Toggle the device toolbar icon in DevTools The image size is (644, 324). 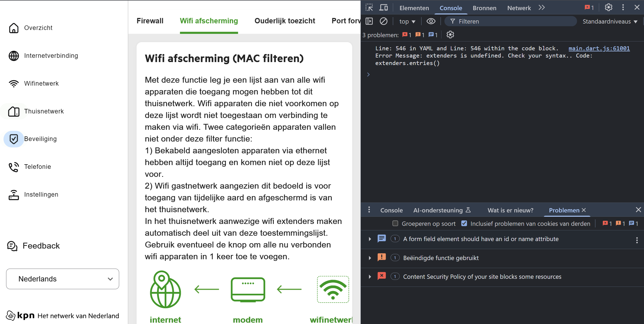pyautogui.click(x=384, y=7)
